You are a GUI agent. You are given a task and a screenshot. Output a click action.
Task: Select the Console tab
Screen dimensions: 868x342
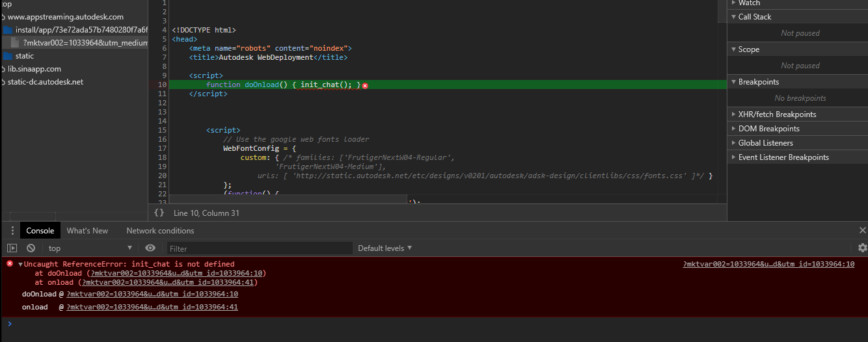40,230
